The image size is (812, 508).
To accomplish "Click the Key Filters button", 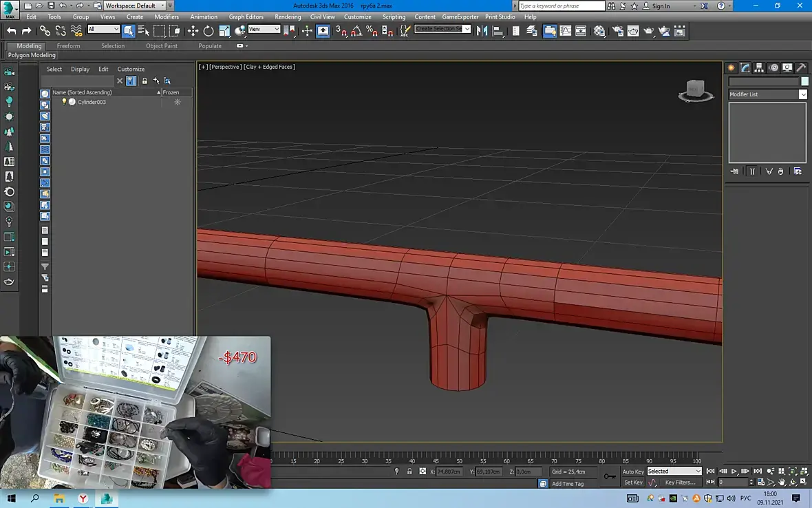I will [x=680, y=483].
